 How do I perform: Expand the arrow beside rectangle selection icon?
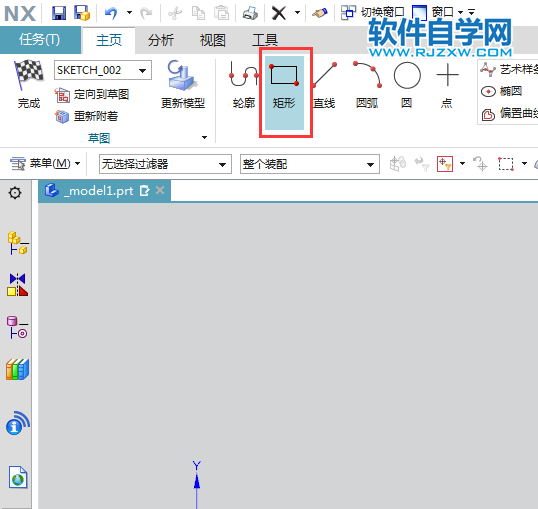point(524,164)
